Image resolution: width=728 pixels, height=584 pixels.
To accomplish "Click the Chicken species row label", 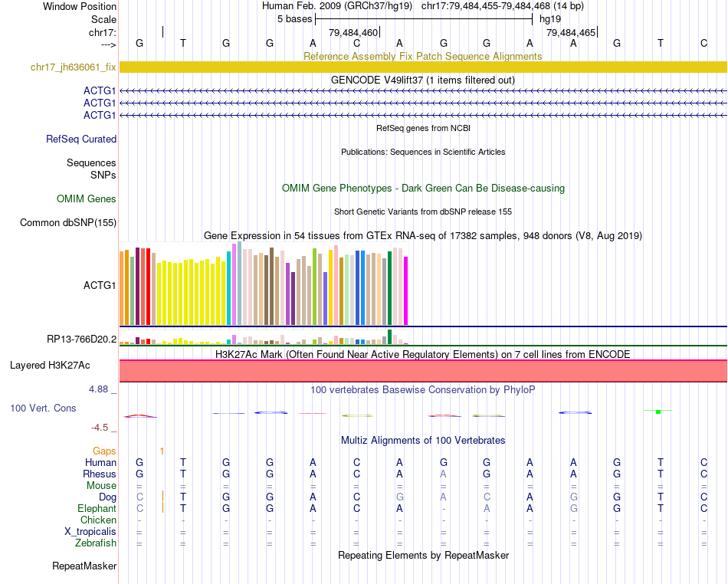I will click(x=98, y=520).
